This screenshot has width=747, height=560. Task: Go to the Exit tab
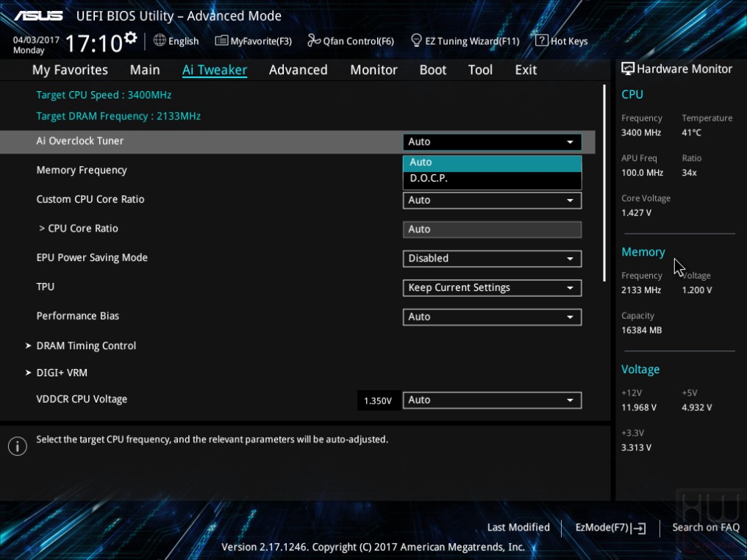[x=526, y=70]
